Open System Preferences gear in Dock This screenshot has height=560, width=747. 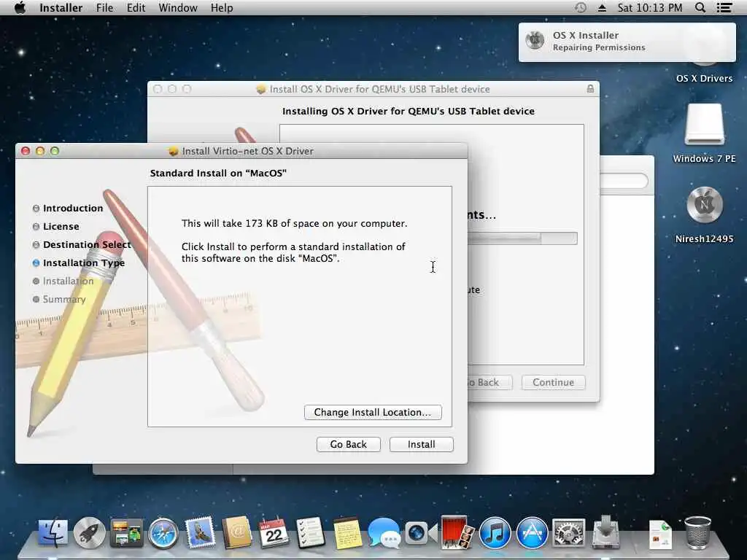pos(568,533)
